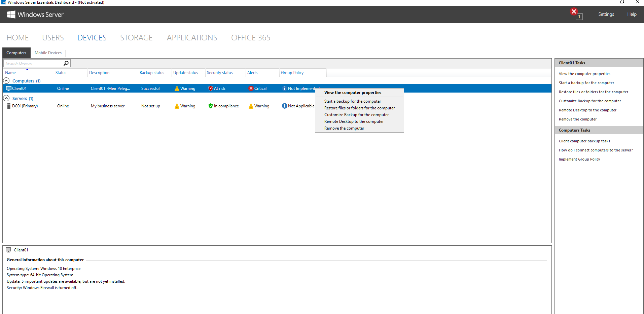Click Restore files or folders task link
This screenshot has width=644, height=314.
[x=594, y=92]
